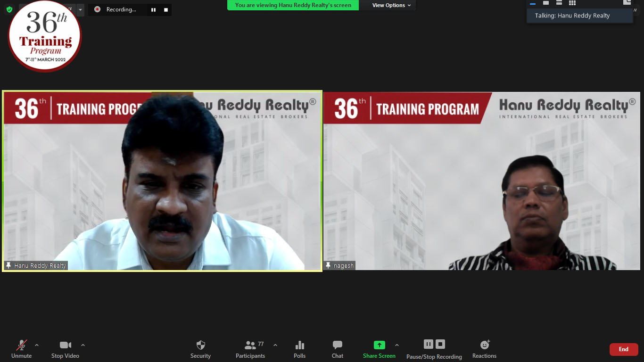Screen dimensions: 644x362
Task: Open the Security shield menu
Action: coord(200,349)
